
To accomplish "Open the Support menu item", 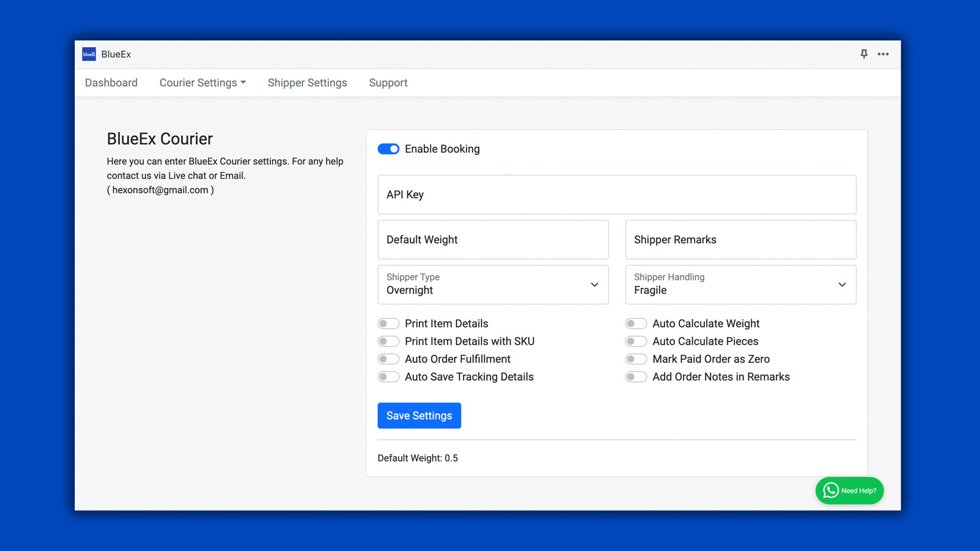I will point(388,83).
